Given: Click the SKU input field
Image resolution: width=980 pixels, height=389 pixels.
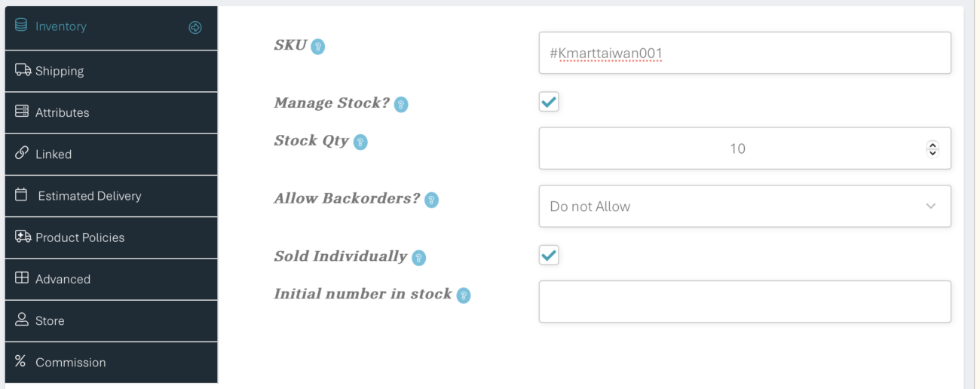Looking at the screenshot, I should point(745,53).
